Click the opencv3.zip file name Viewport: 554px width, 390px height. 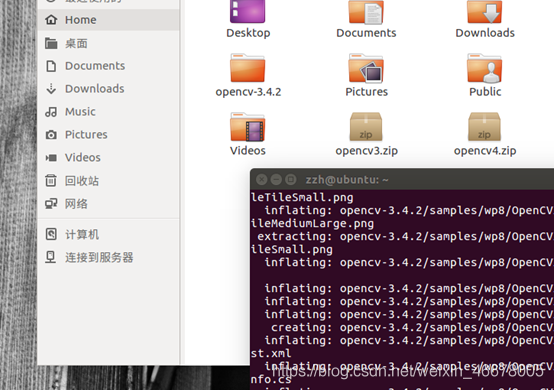click(366, 151)
